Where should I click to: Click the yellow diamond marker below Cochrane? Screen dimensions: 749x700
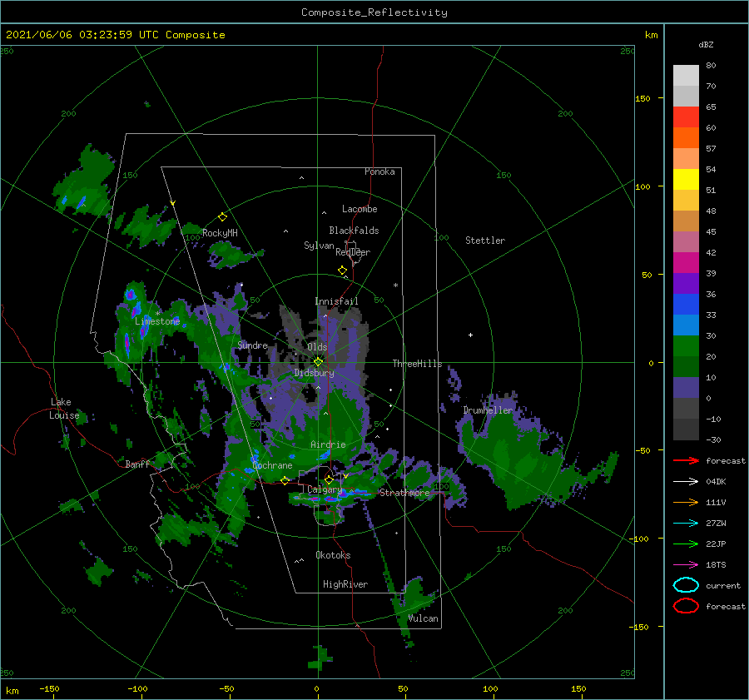(285, 480)
